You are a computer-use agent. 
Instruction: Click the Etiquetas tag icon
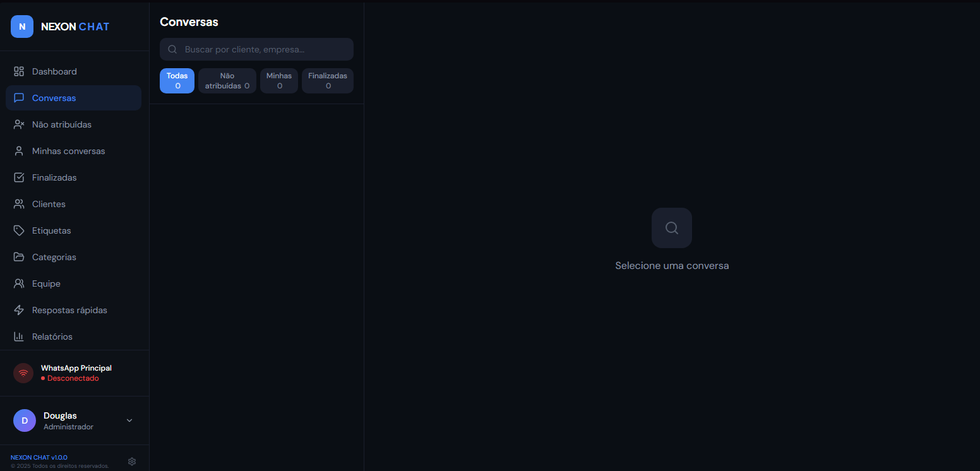coord(19,230)
